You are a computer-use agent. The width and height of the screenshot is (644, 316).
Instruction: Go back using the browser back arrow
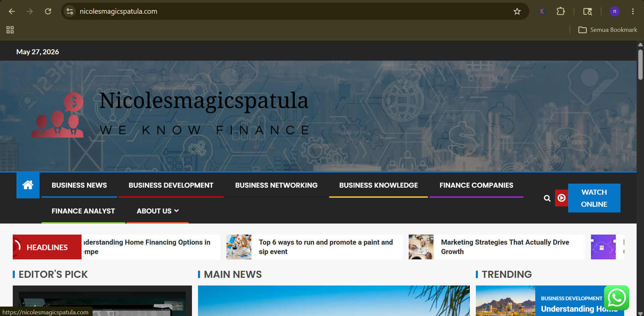12,11
